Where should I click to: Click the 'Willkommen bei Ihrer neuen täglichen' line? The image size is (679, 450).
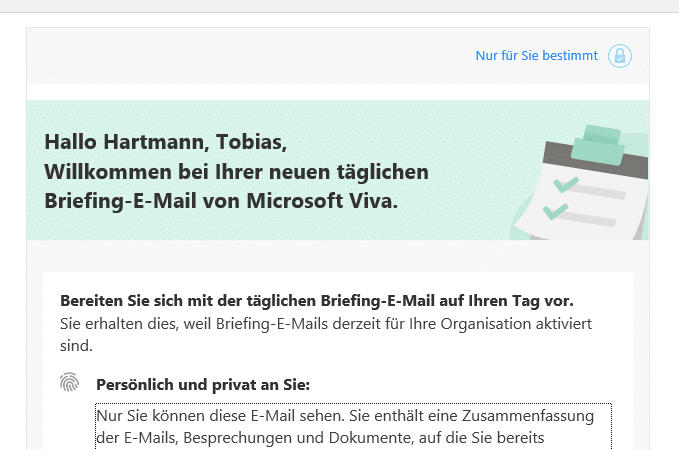pos(236,171)
